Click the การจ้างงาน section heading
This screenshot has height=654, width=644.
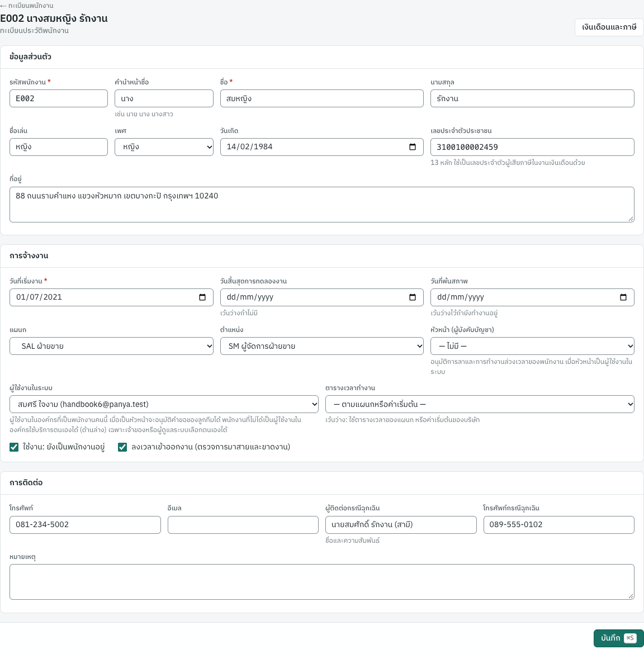coord(29,255)
